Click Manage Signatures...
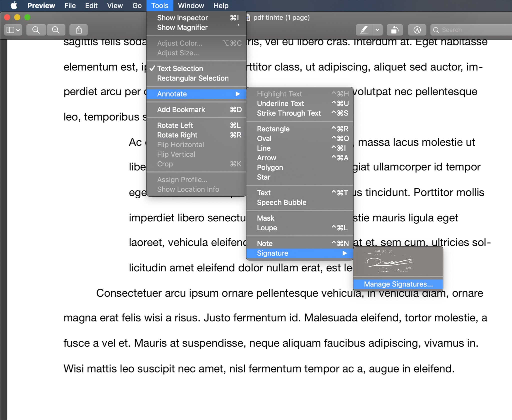The width and height of the screenshot is (512, 420). coord(398,284)
